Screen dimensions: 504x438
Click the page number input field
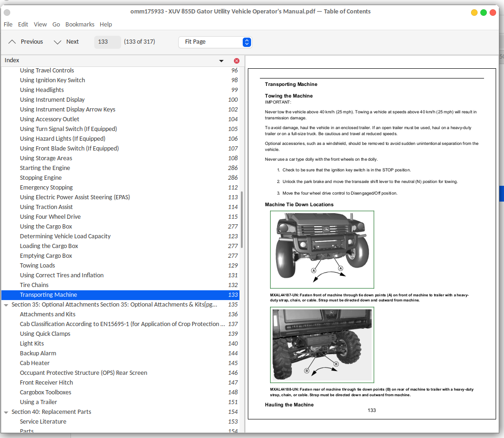(107, 42)
